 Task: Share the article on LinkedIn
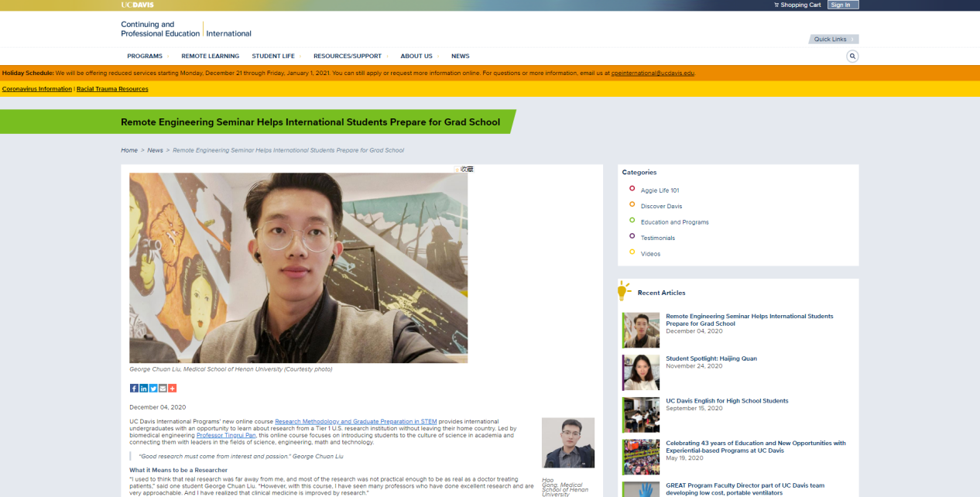point(143,389)
